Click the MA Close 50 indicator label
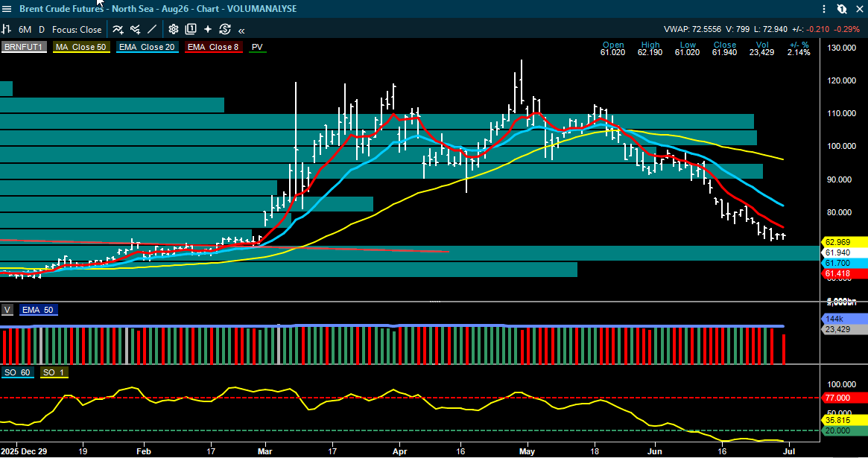Screen dimensions: 868x458 pyautogui.click(x=81, y=47)
